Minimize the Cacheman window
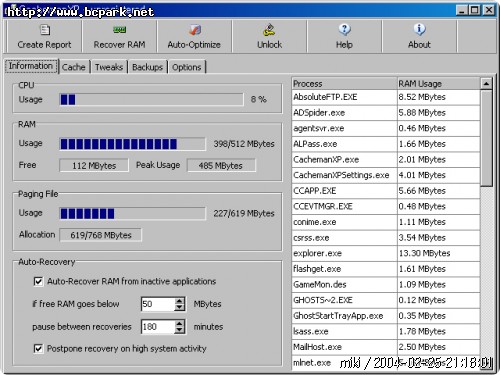 coord(462,10)
